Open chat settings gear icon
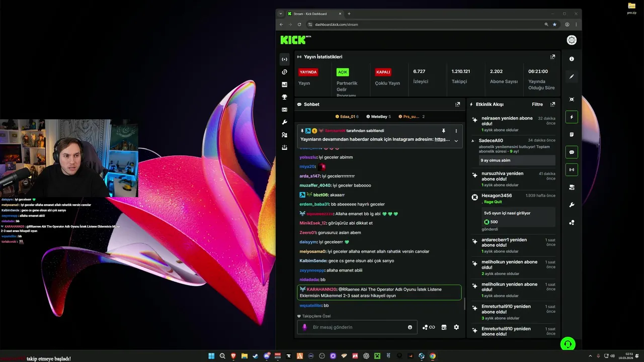Screen dimensions: 644x362 coord(456,327)
